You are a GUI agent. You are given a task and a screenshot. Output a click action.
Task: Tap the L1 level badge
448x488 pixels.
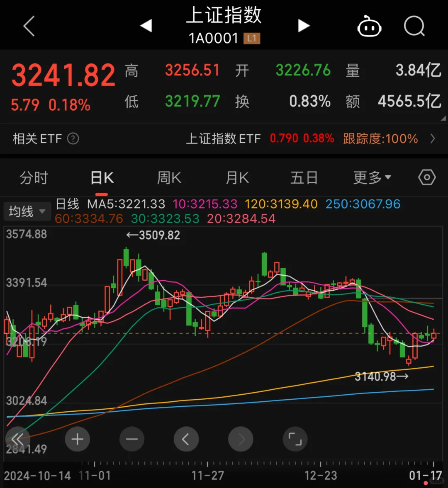251,39
